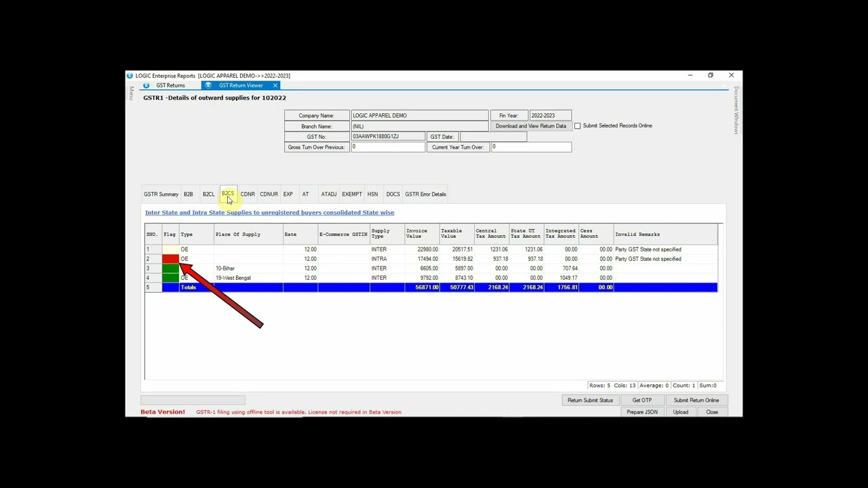The image size is (868, 488).
Task: Open the CDNUR tab
Action: pos(269,195)
